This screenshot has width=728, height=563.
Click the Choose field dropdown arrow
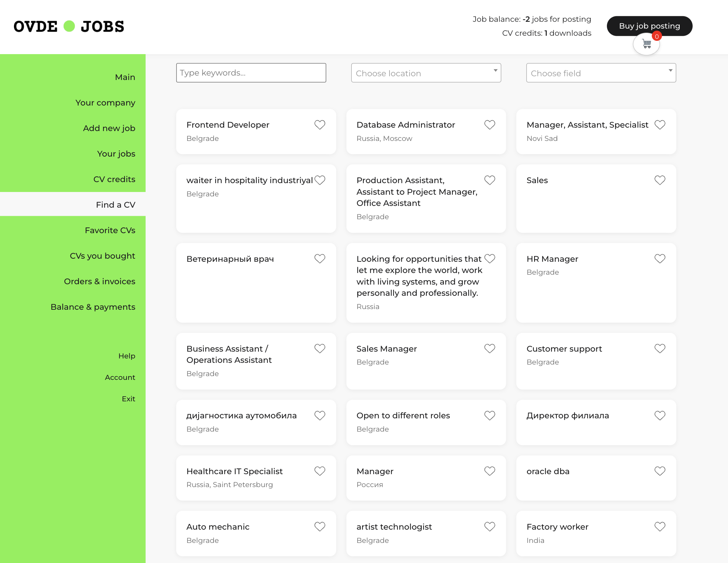670,71
